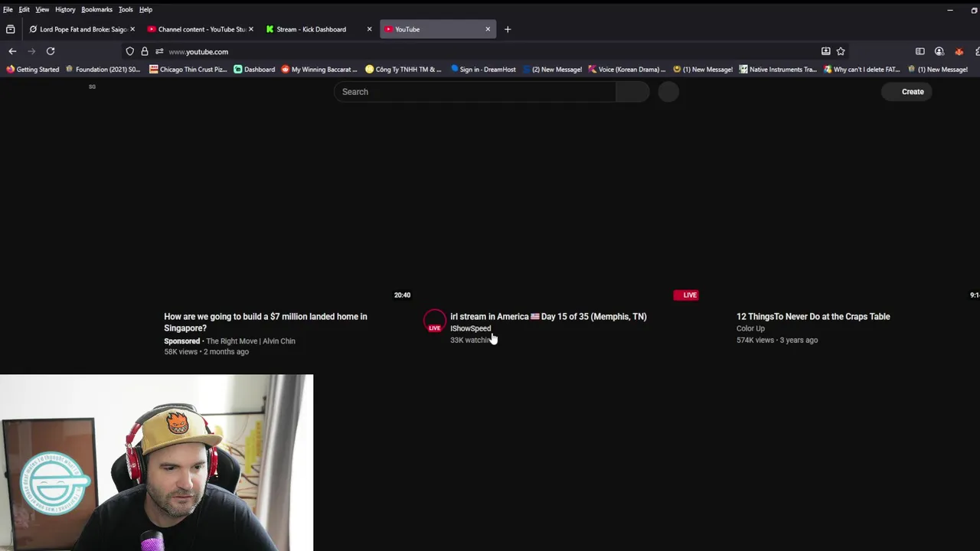Open (2) New Message! bookmark
The height and width of the screenshot is (551, 980).
552,70
